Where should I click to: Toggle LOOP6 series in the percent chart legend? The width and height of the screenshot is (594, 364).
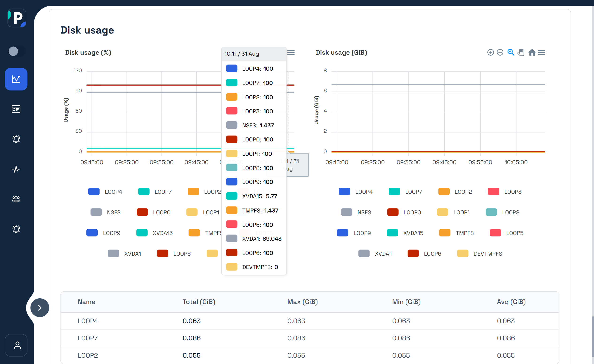point(174,254)
